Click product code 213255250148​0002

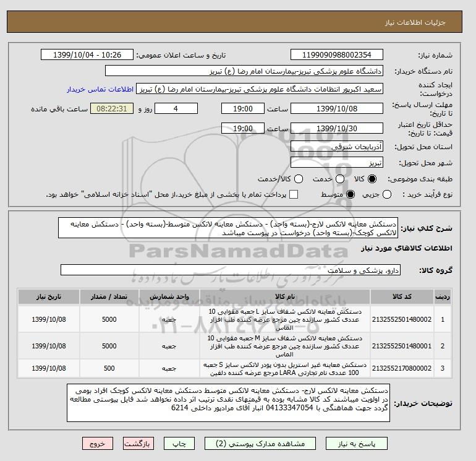coord(402,319)
